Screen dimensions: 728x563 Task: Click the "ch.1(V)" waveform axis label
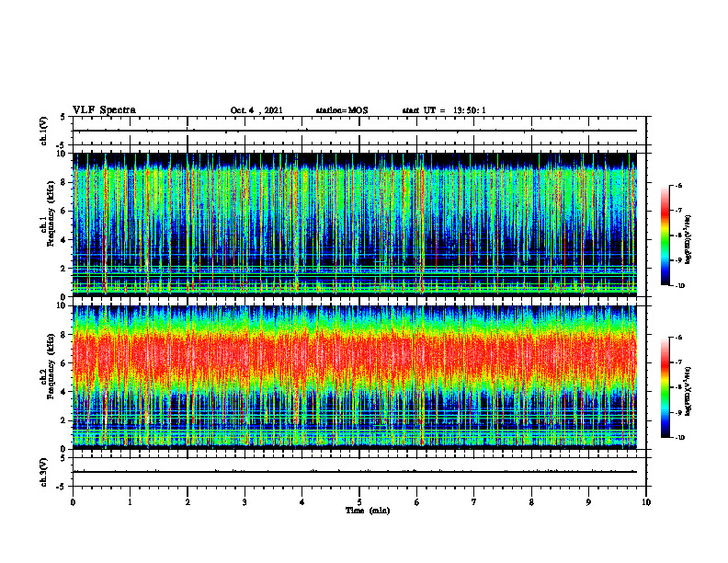click(x=43, y=131)
